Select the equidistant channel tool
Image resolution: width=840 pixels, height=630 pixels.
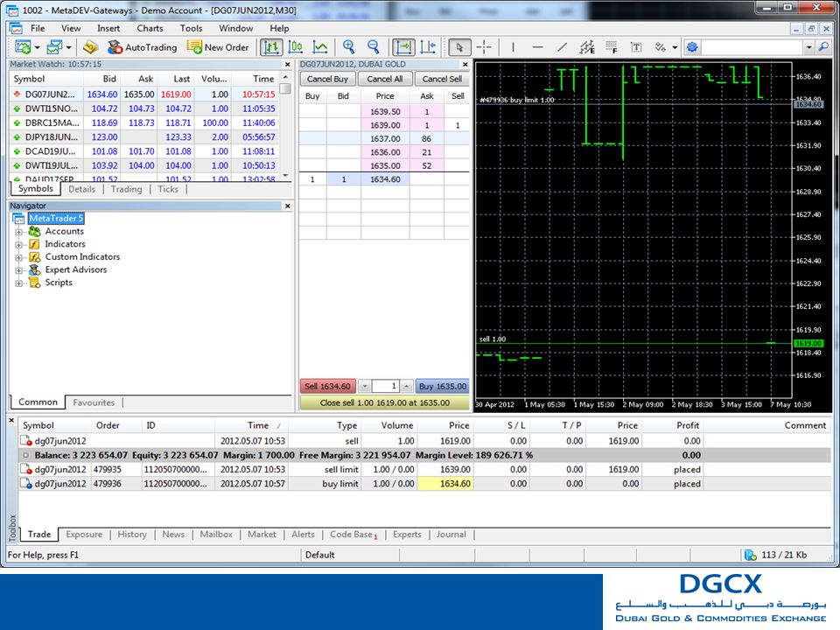pyautogui.click(x=587, y=47)
